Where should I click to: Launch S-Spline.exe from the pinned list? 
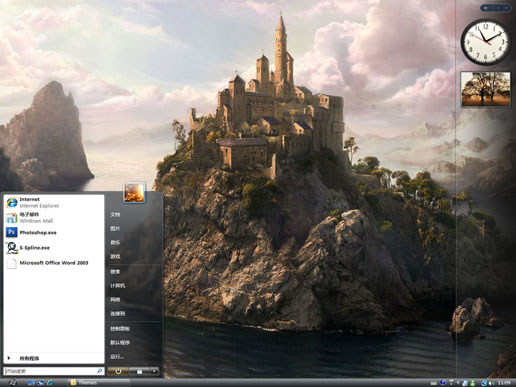(53, 248)
